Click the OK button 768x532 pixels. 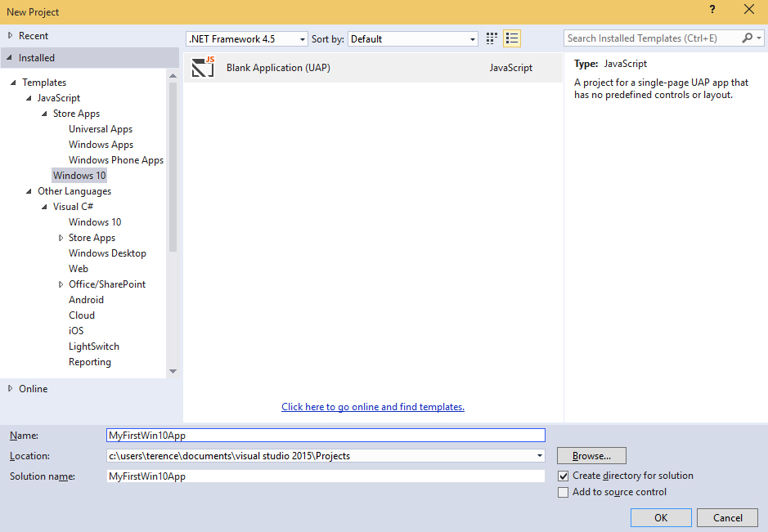click(x=661, y=517)
